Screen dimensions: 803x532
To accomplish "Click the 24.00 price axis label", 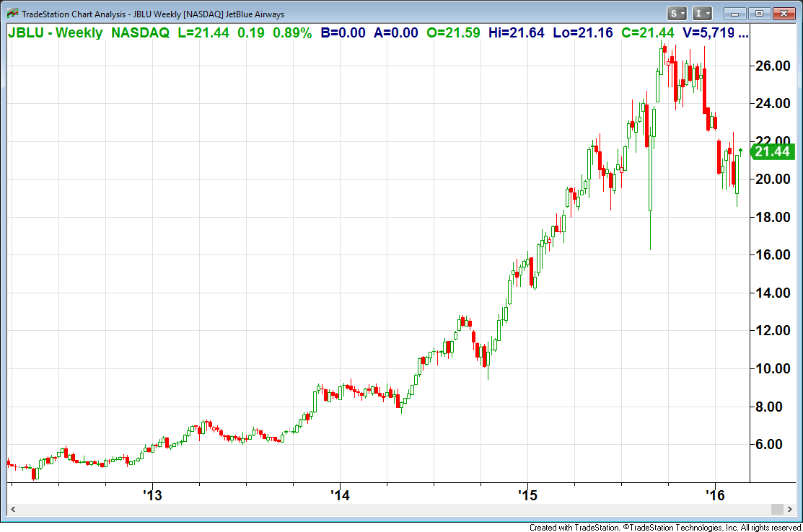I will [773, 103].
